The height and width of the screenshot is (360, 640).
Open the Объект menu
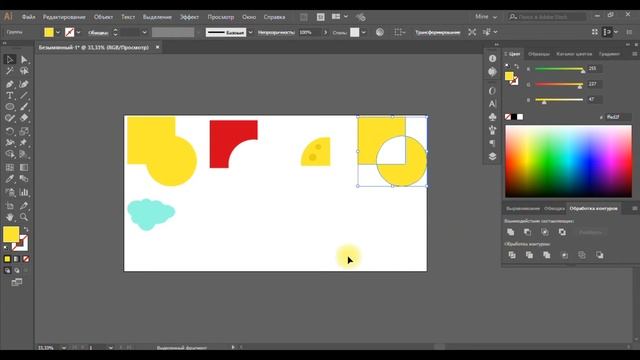pos(103,17)
